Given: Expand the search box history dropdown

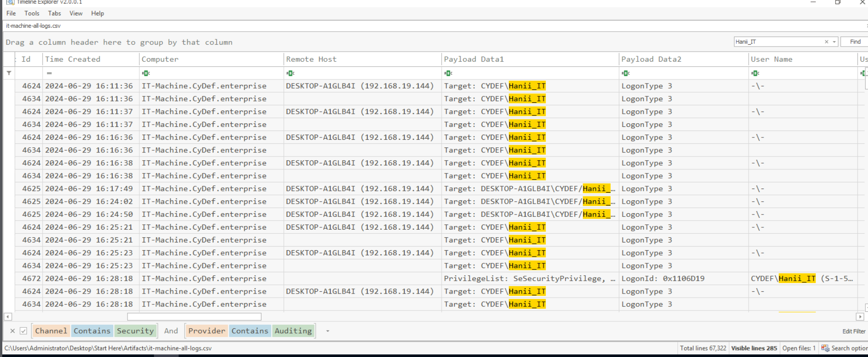Looking at the screenshot, I should point(834,42).
